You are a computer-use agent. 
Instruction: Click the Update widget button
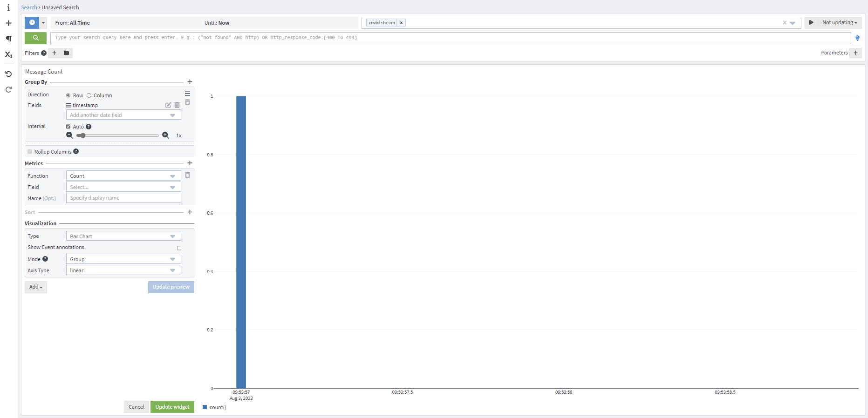[x=172, y=407]
